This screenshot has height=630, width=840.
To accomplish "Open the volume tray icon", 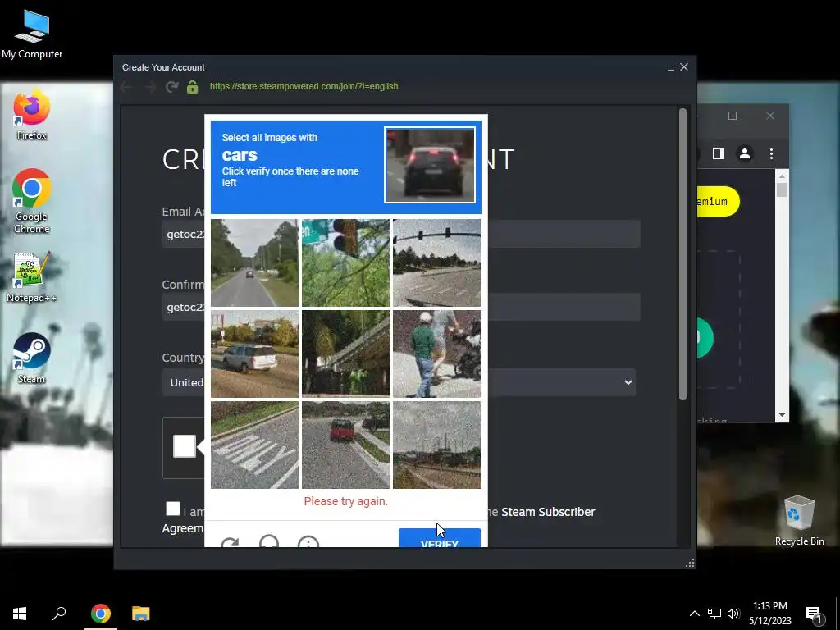I will pos(734,614).
